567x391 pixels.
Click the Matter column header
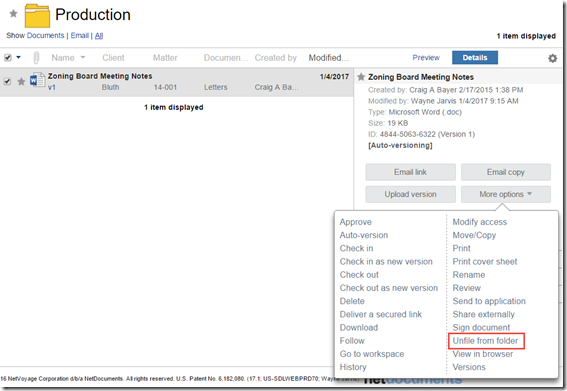click(165, 58)
